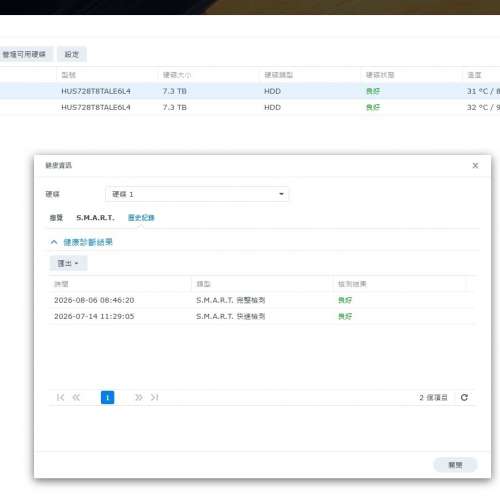Go to next page of results
This screenshot has height=500, width=500.
139,397
